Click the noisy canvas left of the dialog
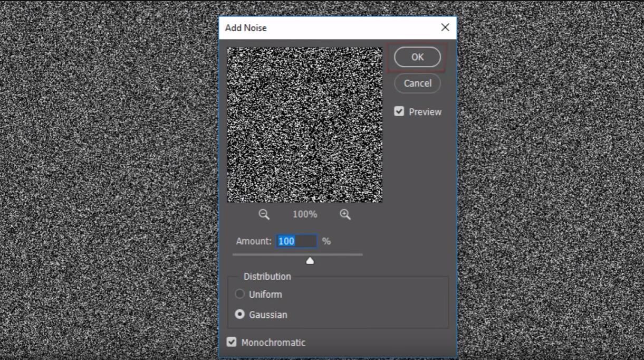The image size is (644, 360). (105, 179)
